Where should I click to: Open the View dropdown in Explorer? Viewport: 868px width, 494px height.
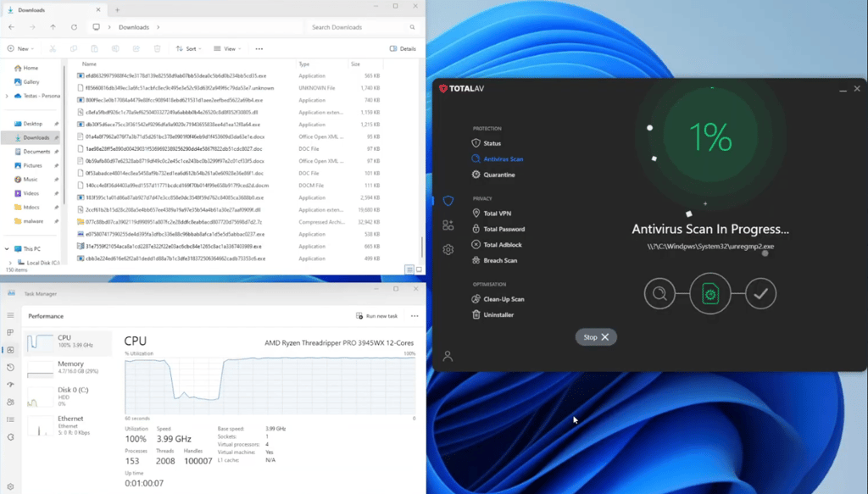tap(227, 48)
